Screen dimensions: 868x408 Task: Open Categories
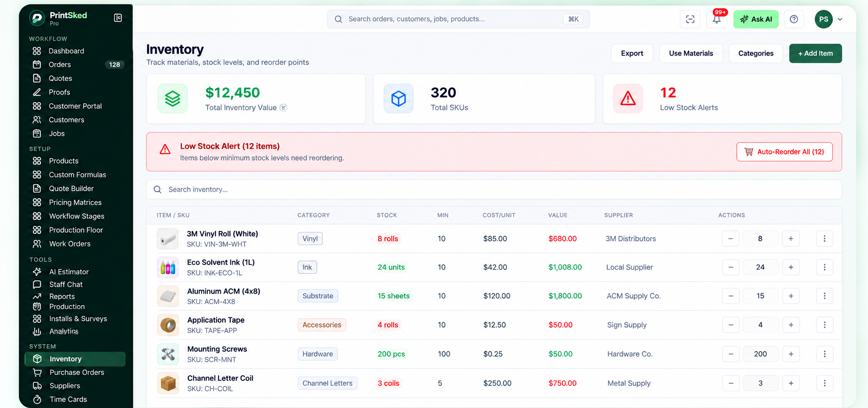pyautogui.click(x=756, y=53)
